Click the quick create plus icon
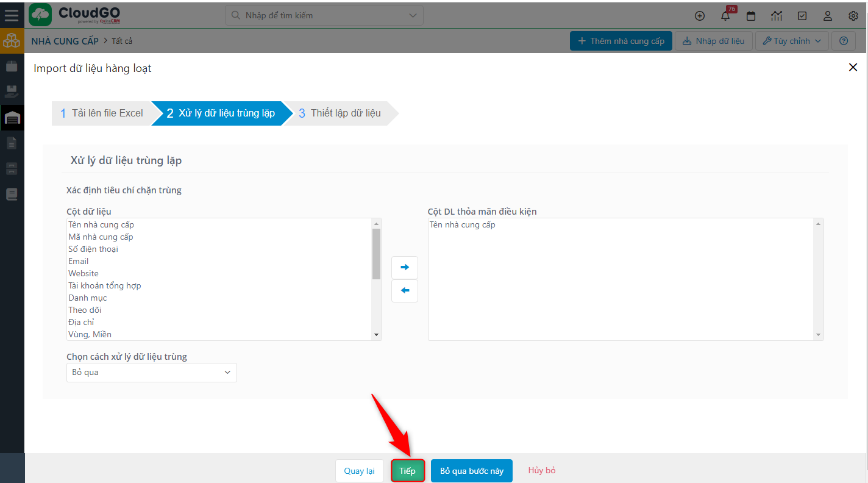The image size is (868, 483). 700,16
